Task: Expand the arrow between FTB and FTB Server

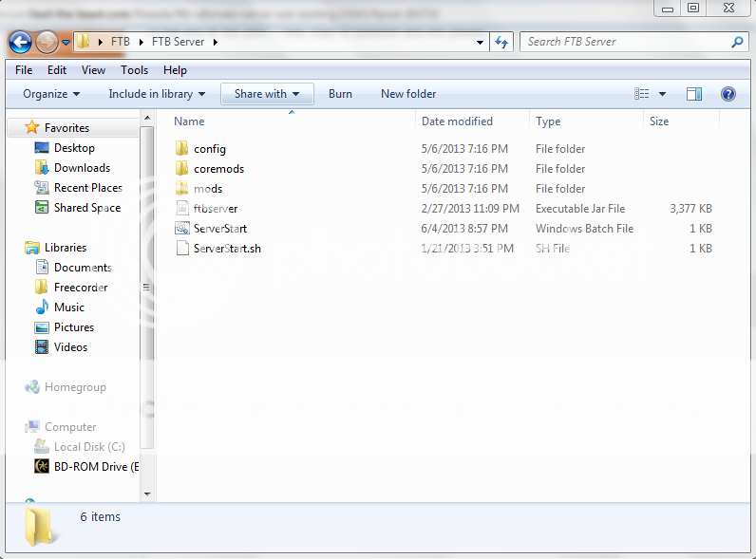Action: 142,42
